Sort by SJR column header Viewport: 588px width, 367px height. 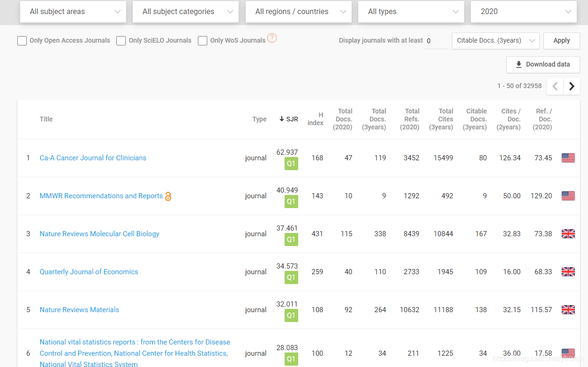(x=288, y=119)
